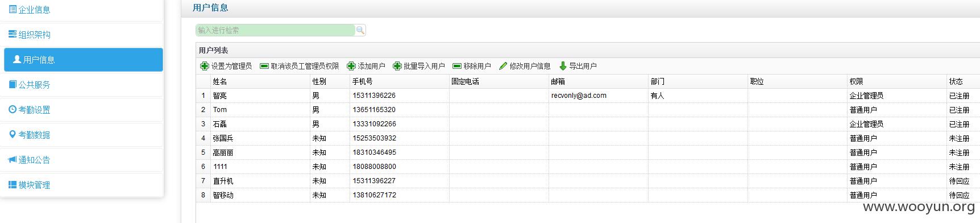Select the 用户信息 sidebar item
980x223 pixels.
click(83, 60)
